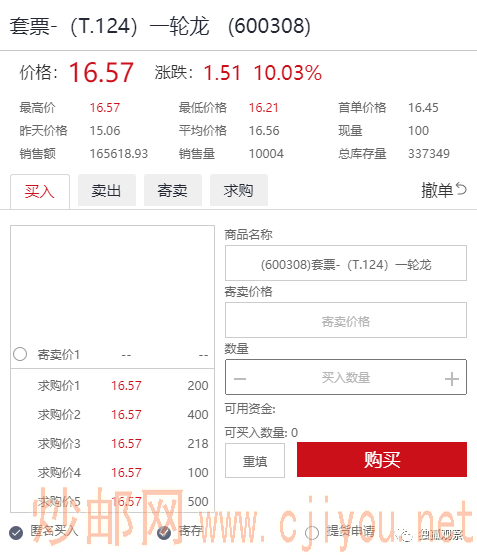Switch to the 买入 tab

40,191
